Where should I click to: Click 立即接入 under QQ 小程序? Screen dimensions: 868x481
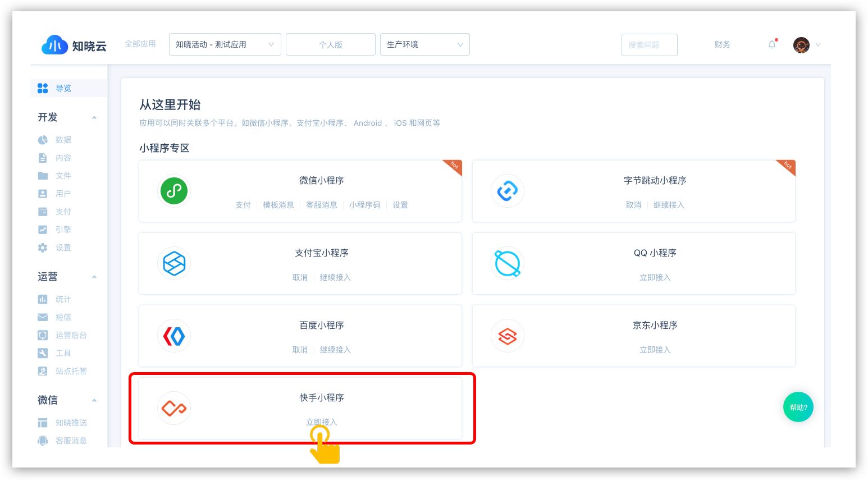pyautogui.click(x=655, y=277)
